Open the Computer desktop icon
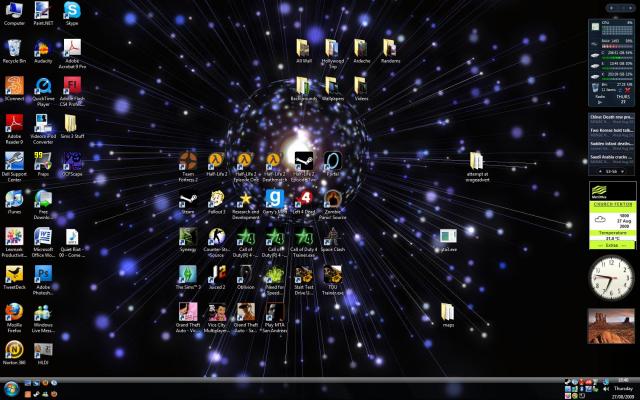Viewport: 640px width, 400px height. pyautogui.click(x=14, y=13)
